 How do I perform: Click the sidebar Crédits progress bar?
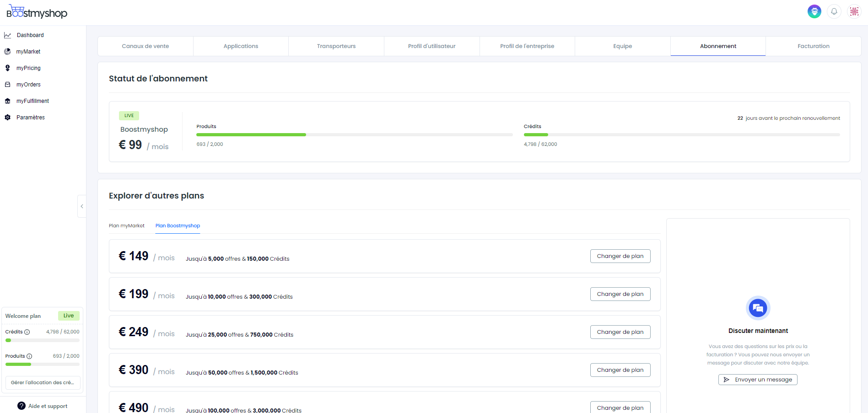(x=43, y=340)
